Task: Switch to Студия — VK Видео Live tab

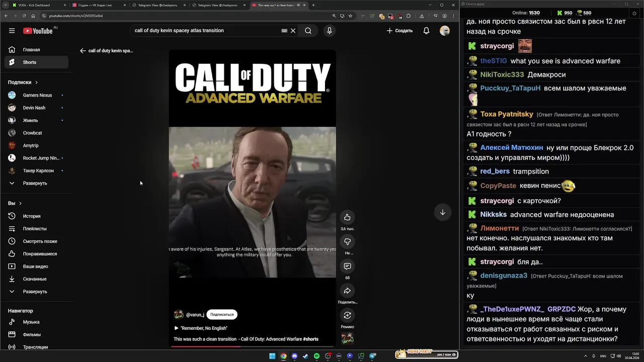Action: 99,5
